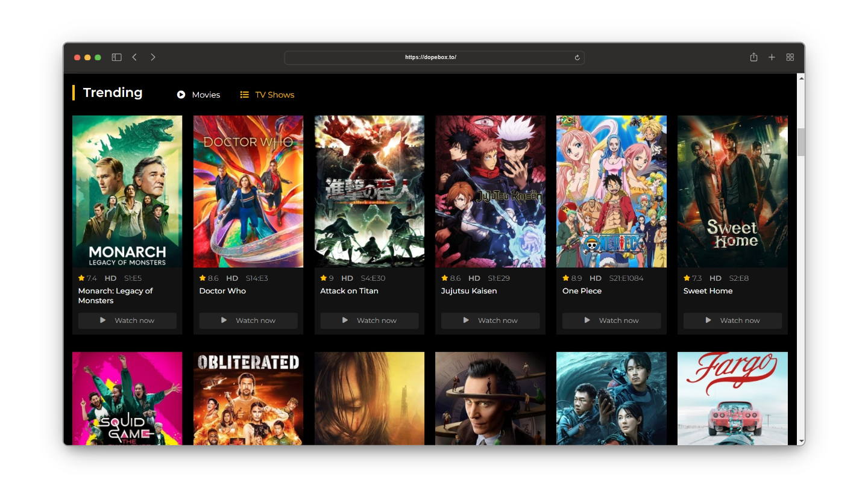This screenshot has height=488, width=868.
Task: Open a new tab with plus icon
Action: tap(772, 57)
